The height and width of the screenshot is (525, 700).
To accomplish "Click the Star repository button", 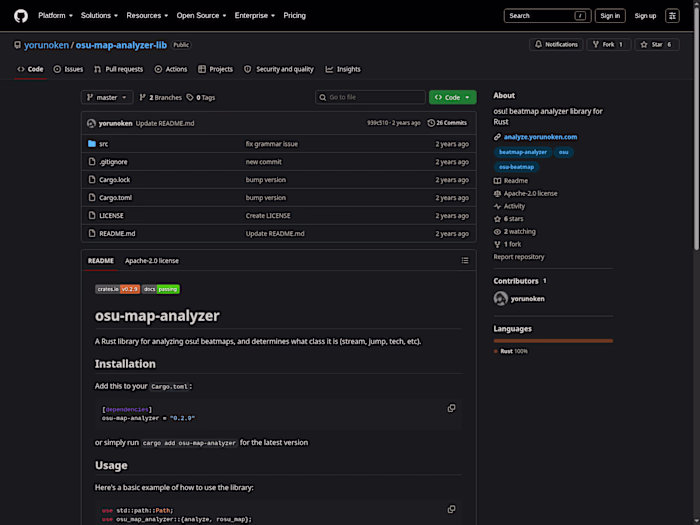I will pyautogui.click(x=657, y=45).
